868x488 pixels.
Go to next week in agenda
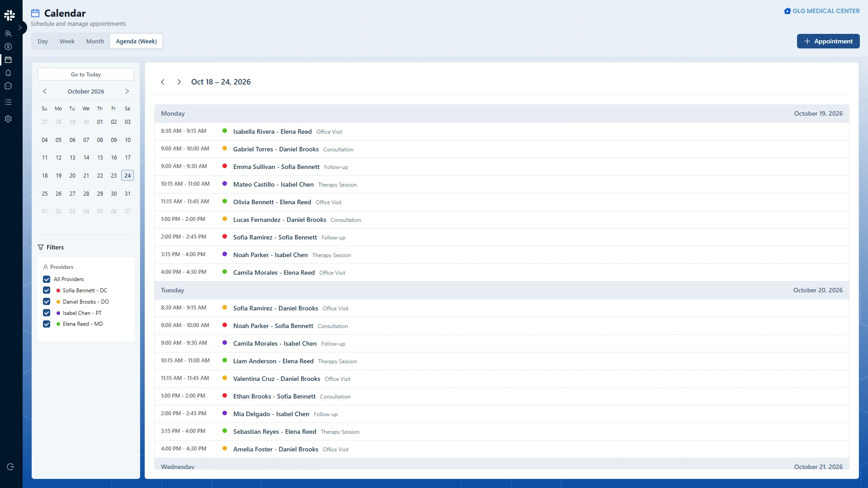[179, 82]
